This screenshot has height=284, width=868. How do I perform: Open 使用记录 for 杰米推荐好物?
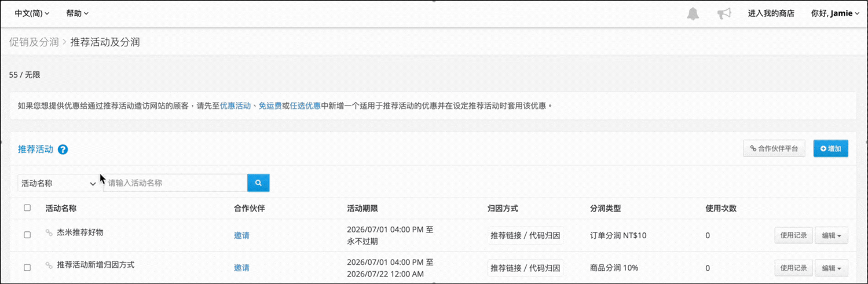[794, 235]
